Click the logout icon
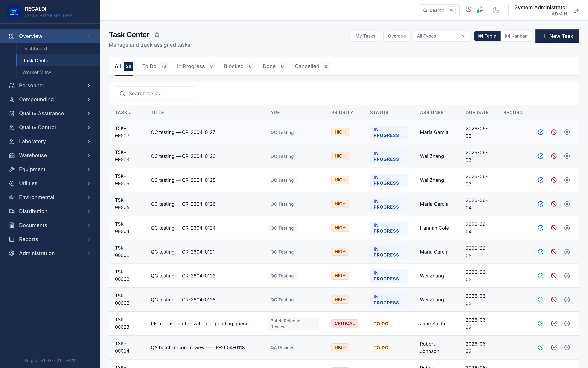 [x=576, y=10]
